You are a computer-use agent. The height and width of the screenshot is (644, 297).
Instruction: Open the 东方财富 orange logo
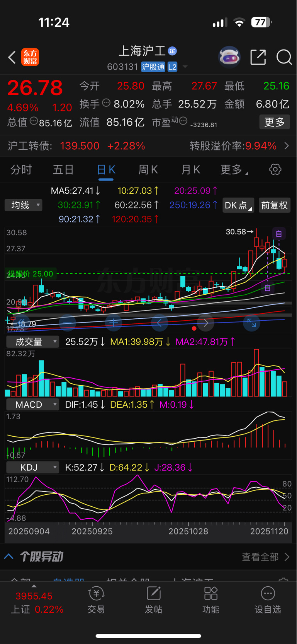30,57
